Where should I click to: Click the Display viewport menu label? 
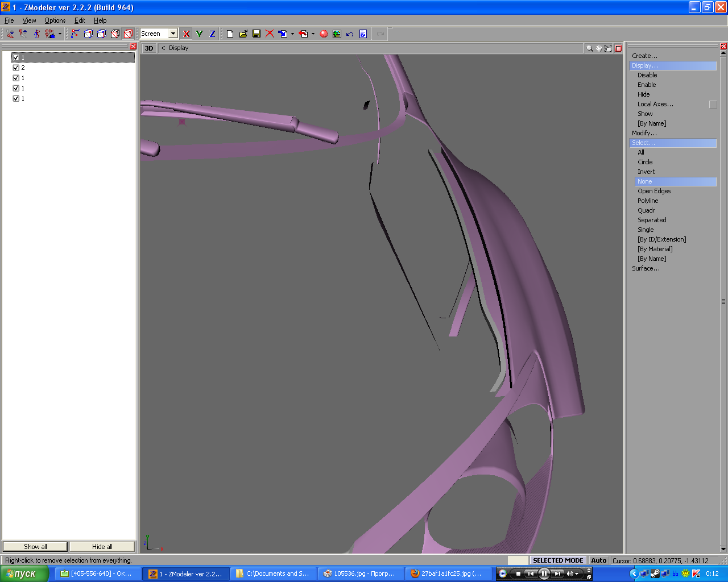pyautogui.click(x=179, y=48)
